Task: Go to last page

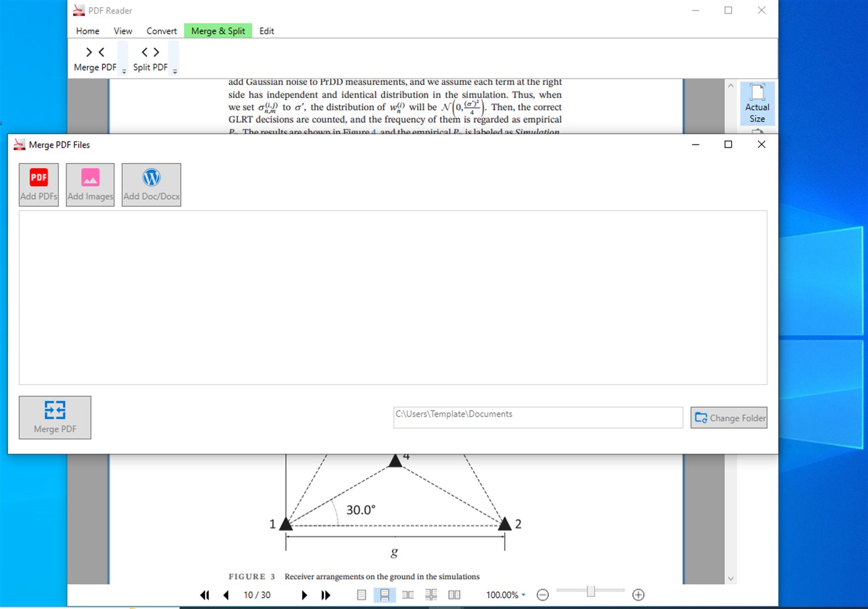Action: (x=326, y=595)
